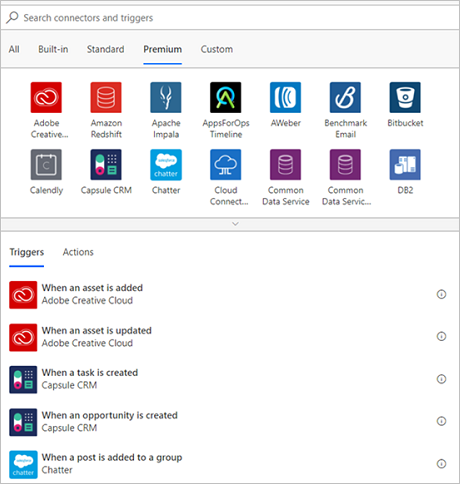The height and width of the screenshot is (484, 460).
Task: Pick the truncated Common Data Servic... connector
Action: coord(345,165)
